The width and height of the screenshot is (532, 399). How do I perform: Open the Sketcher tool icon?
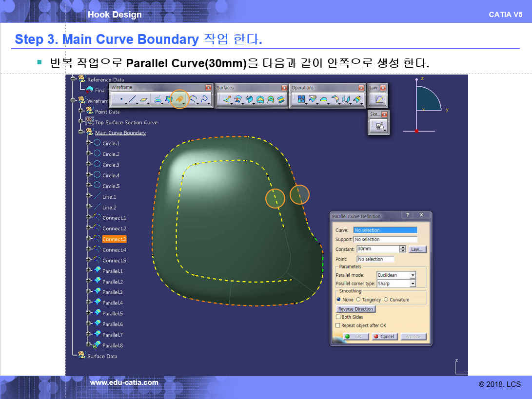(380, 126)
